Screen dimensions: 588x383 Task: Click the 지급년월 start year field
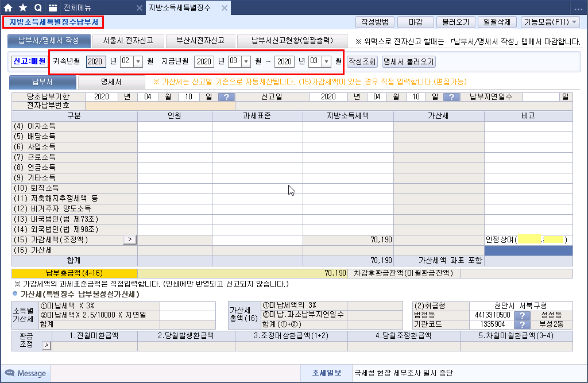pos(204,61)
